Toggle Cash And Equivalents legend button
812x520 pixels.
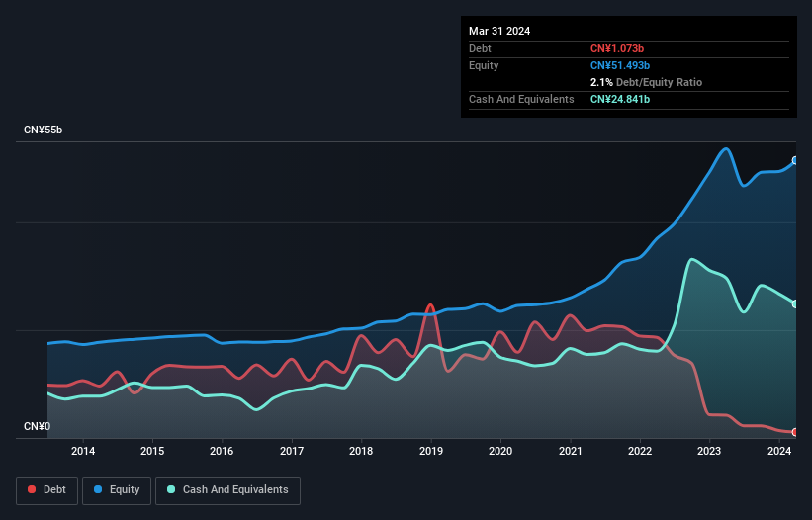[227, 490]
